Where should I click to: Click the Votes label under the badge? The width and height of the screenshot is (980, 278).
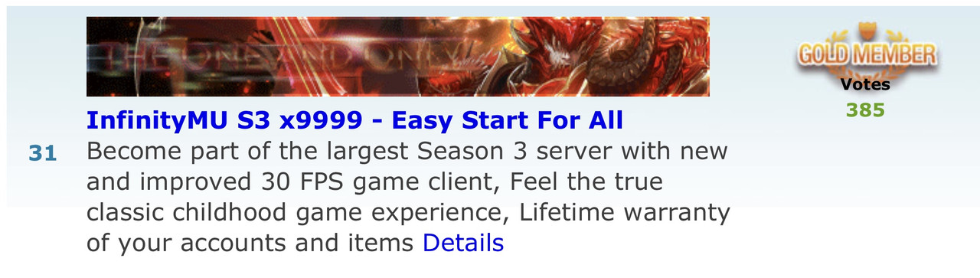[x=865, y=84]
